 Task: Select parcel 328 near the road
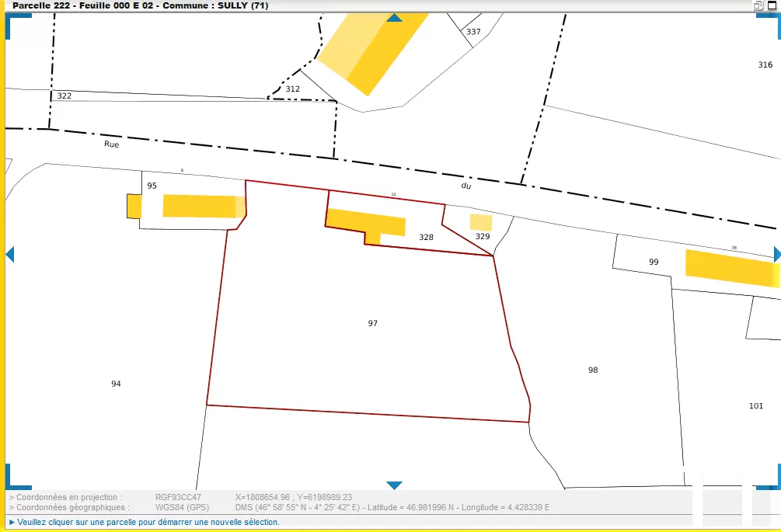(x=426, y=237)
